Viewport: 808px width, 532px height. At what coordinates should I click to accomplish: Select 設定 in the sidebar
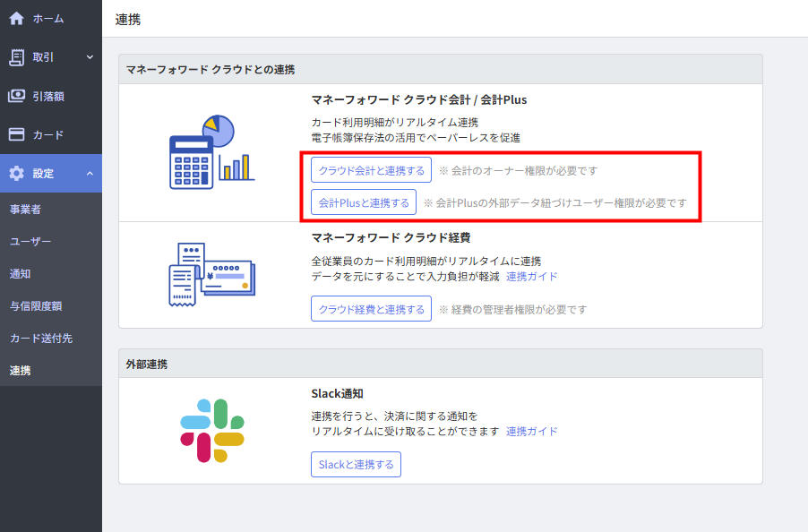(x=51, y=174)
